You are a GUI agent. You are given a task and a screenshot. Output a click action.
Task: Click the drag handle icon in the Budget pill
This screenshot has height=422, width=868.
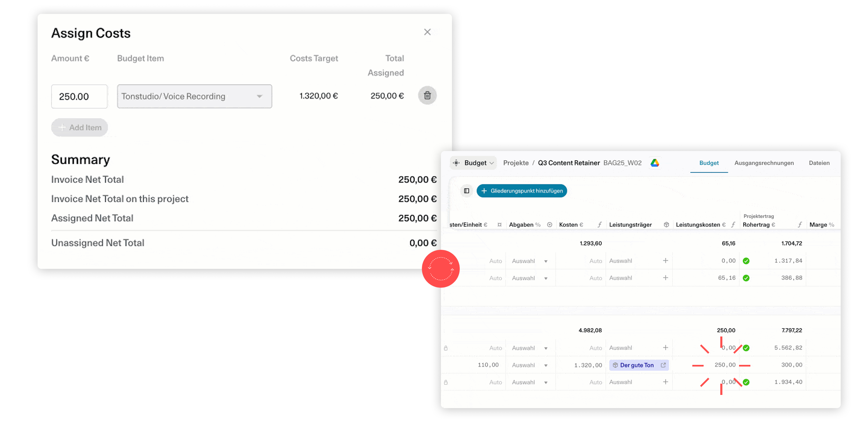click(456, 163)
